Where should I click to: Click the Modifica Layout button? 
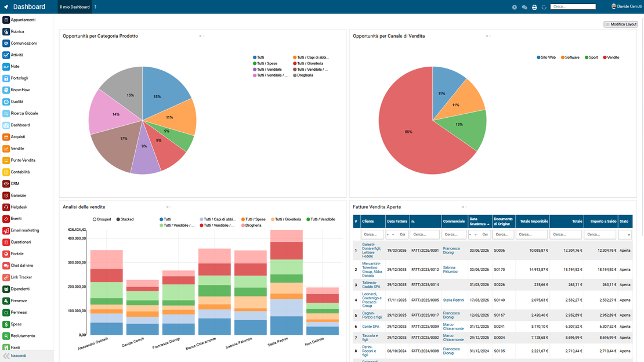[x=621, y=24]
